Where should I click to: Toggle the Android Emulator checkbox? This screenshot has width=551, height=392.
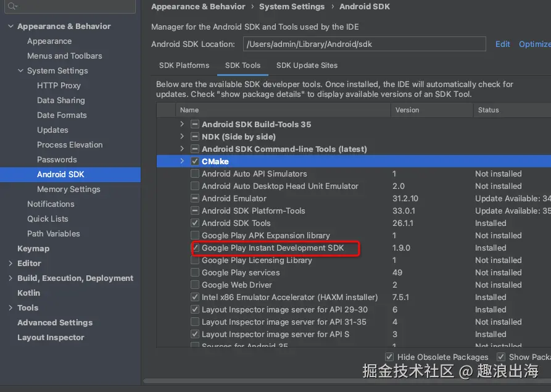click(195, 198)
